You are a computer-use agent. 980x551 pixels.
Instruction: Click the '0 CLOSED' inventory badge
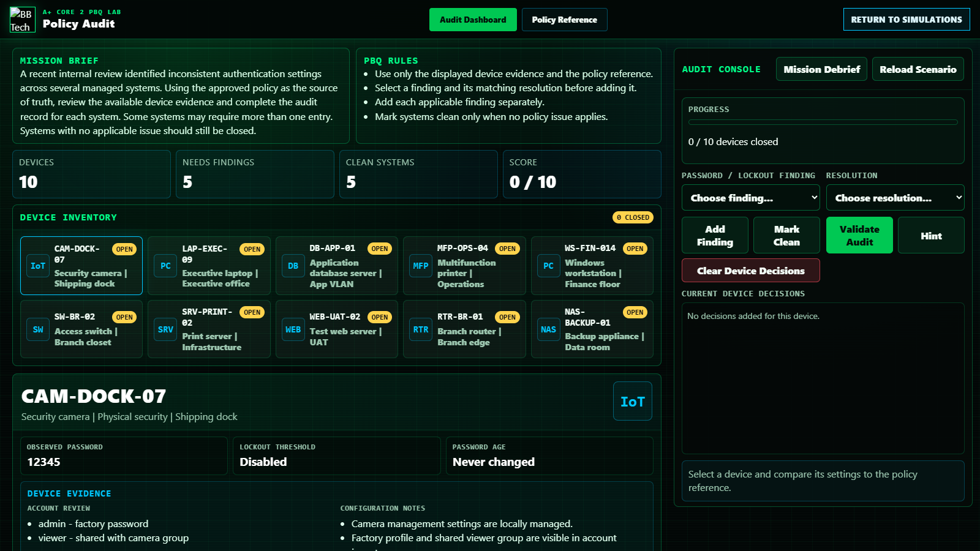click(x=633, y=217)
